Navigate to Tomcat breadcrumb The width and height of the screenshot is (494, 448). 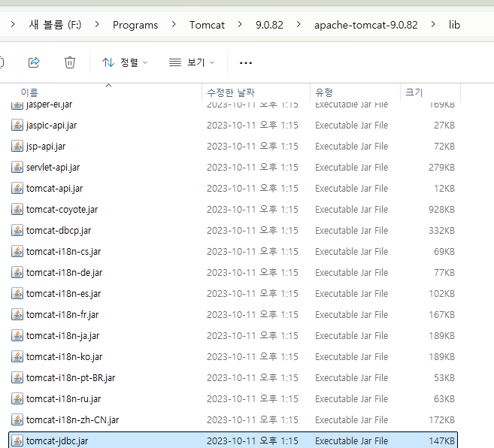(207, 25)
